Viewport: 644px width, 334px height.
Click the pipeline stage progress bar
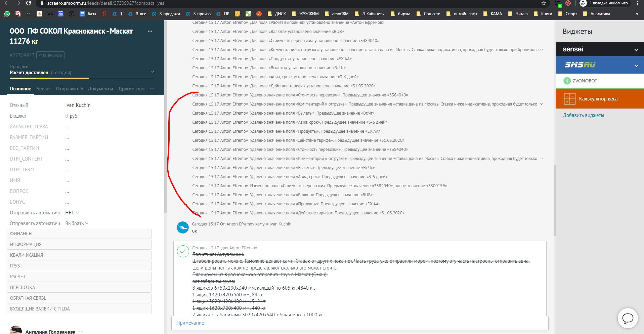tap(82, 78)
